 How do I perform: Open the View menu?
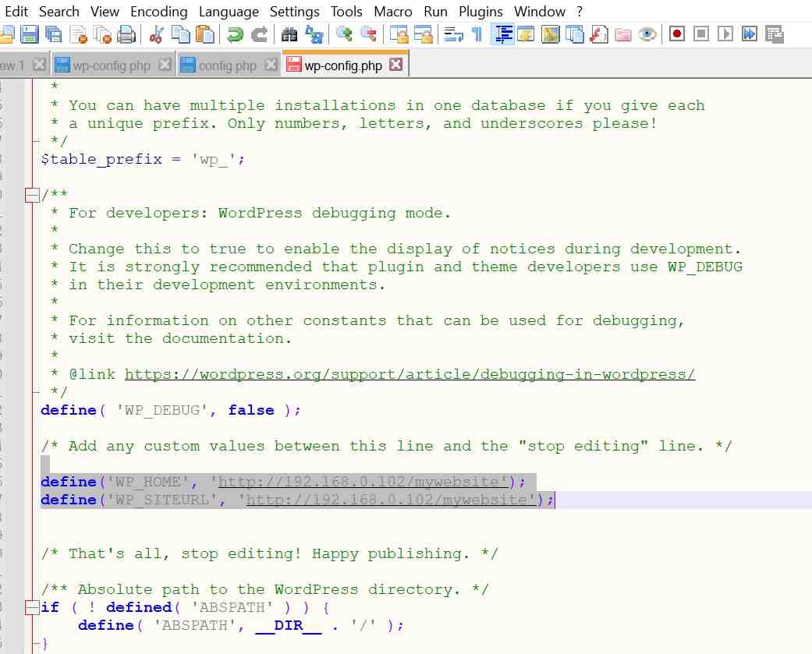pos(105,11)
